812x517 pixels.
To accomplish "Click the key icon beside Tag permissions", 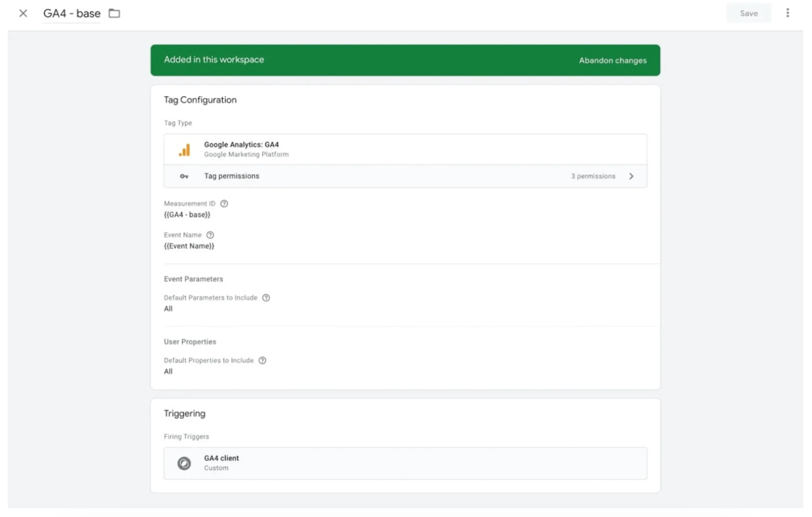I will [x=183, y=176].
